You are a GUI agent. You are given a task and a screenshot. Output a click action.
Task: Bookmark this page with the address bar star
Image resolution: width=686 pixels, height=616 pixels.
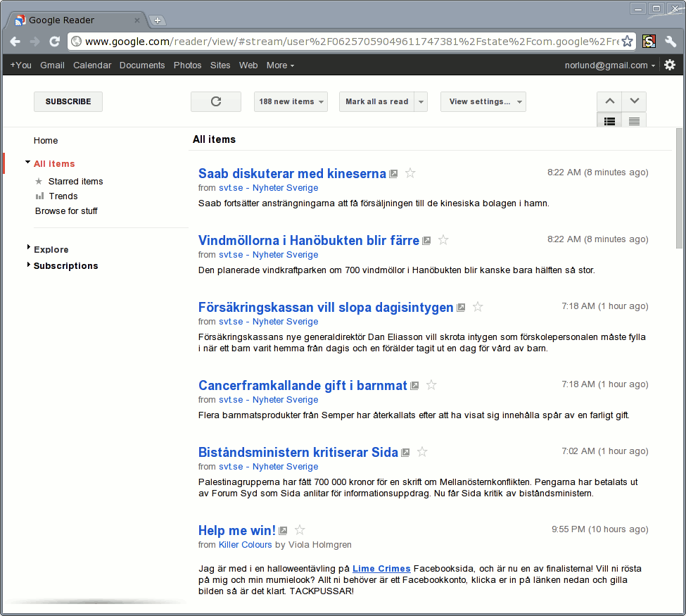click(627, 41)
